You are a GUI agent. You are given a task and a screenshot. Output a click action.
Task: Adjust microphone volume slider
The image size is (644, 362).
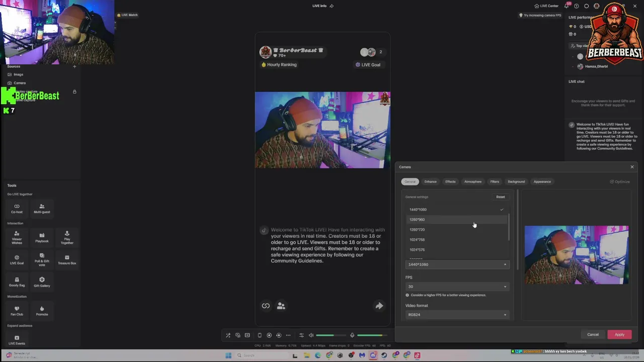coord(371,335)
